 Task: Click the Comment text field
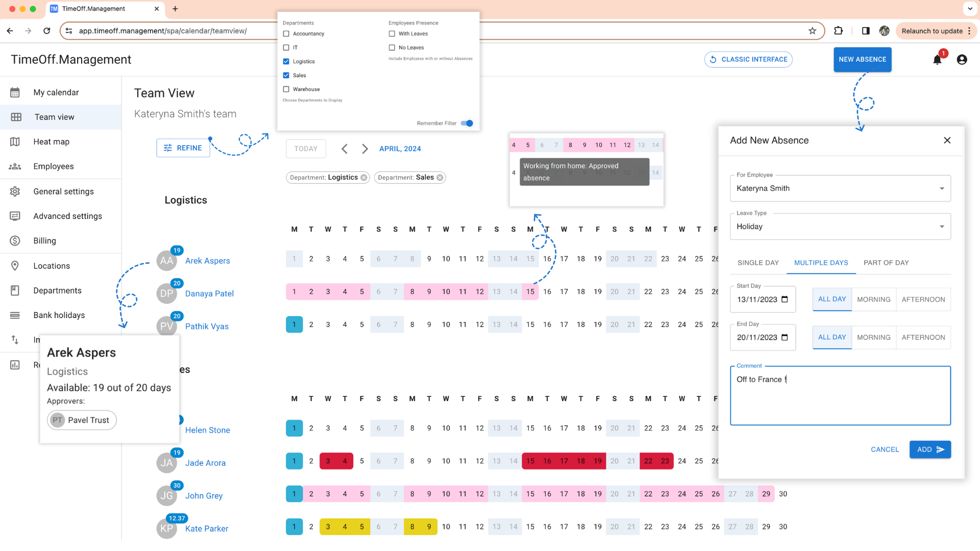[x=840, y=395]
